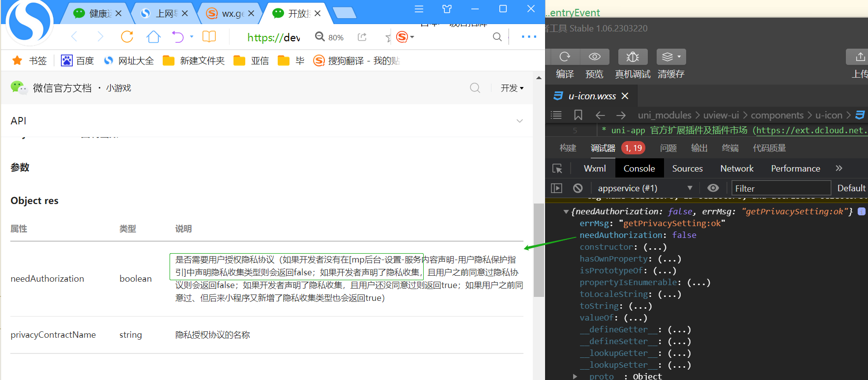Click the 书签 star bookmark
The height and width of the screenshot is (380, 868).
pos(17,60)
